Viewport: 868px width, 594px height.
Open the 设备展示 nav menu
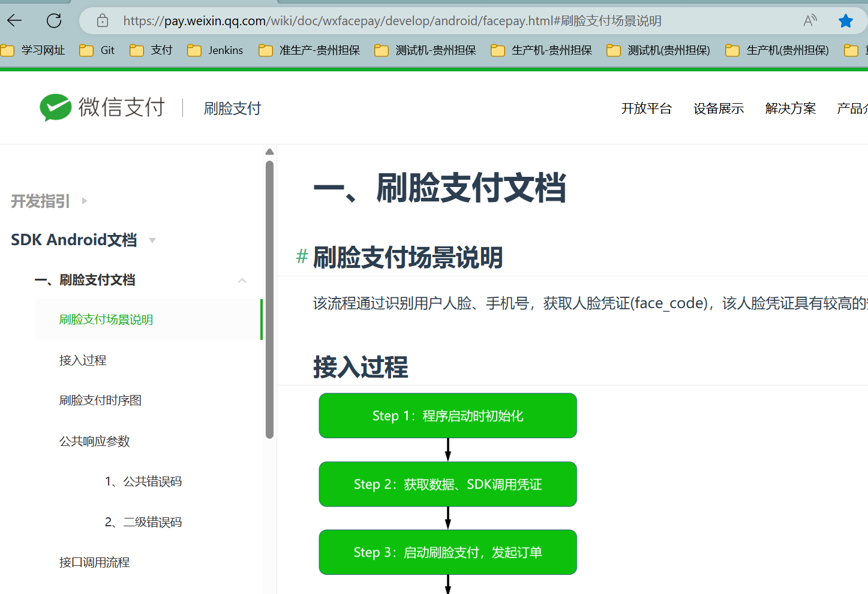pos(719,108)
